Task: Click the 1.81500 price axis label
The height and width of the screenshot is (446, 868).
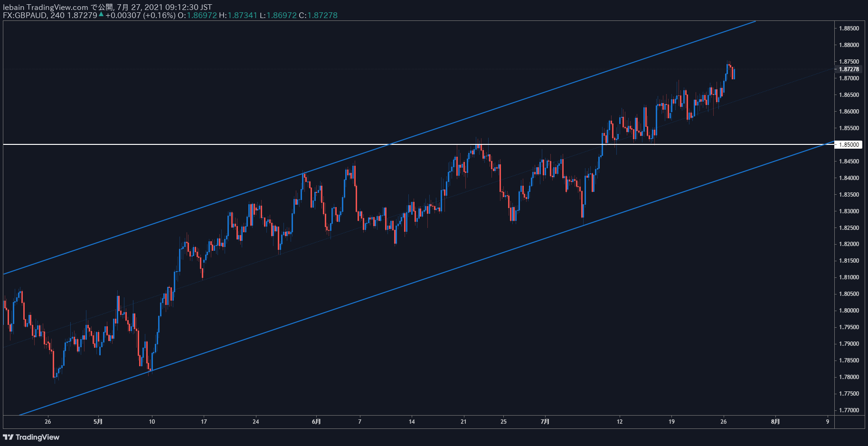Action: click(849, 261)
